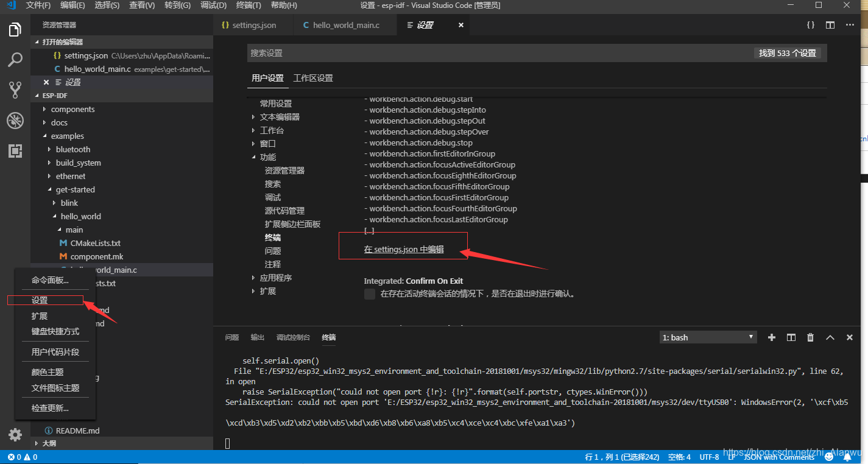Open the editor More Actions ellipsis

tap(850, 25)
